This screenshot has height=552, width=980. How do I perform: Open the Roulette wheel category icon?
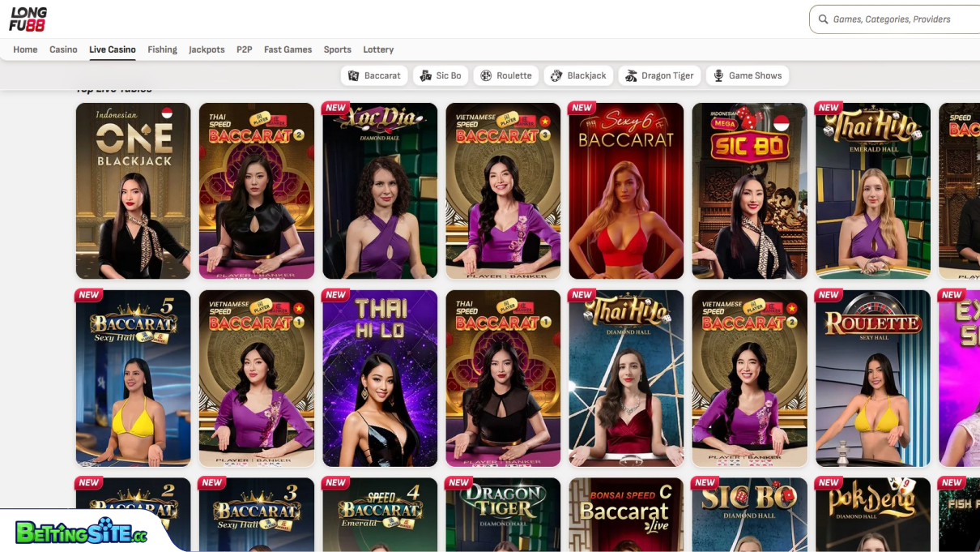[486, 75]
